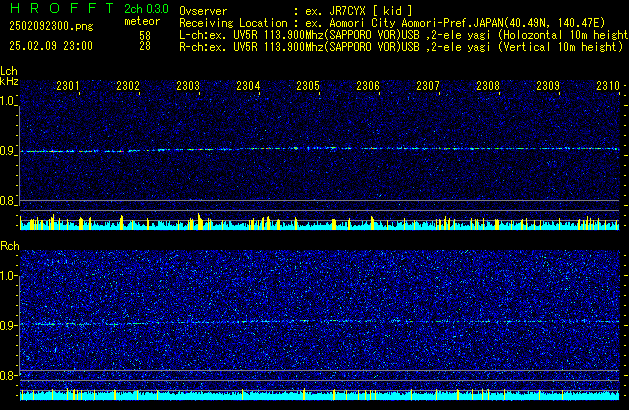
Task: Click the L-ch UV5R receiver description line
Action: [404, 35]
